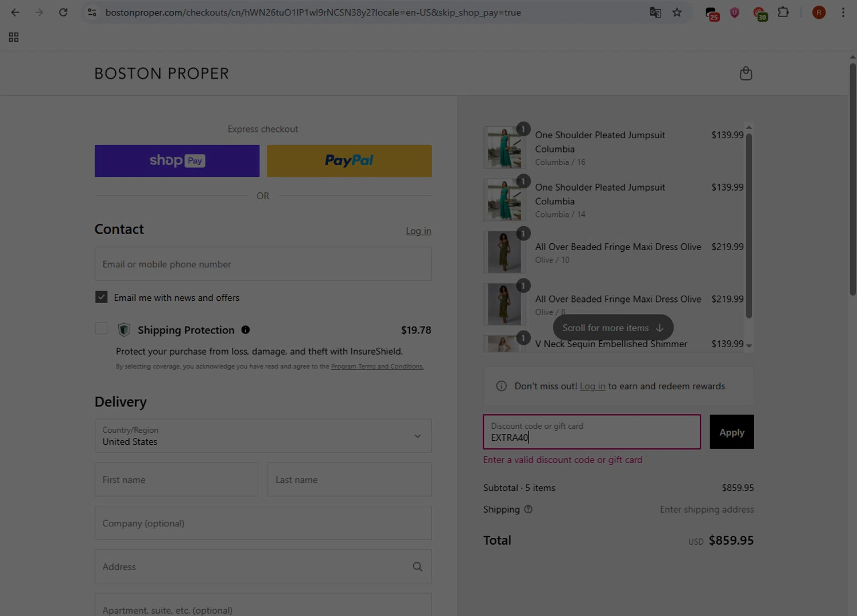Open extension icon with green 30 badge

tap(759, 13)
